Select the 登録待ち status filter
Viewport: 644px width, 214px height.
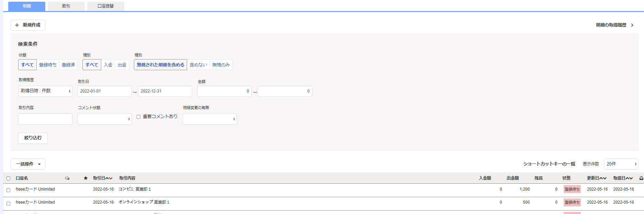48,65
